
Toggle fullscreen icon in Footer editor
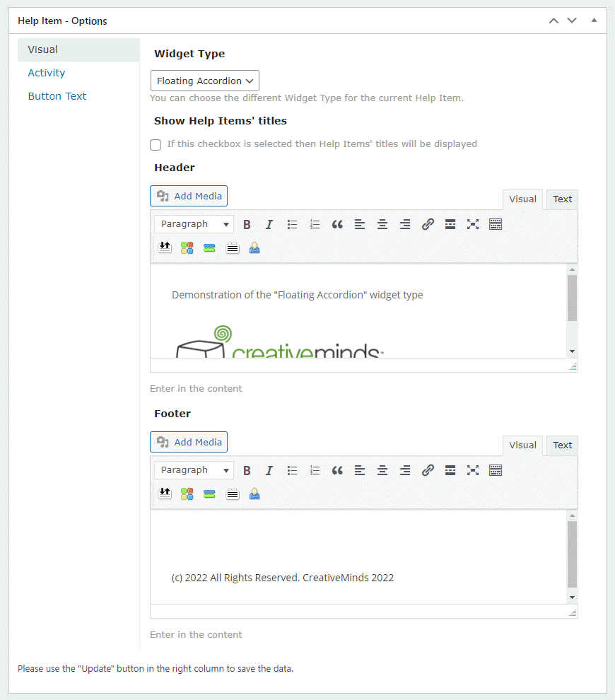473,470
